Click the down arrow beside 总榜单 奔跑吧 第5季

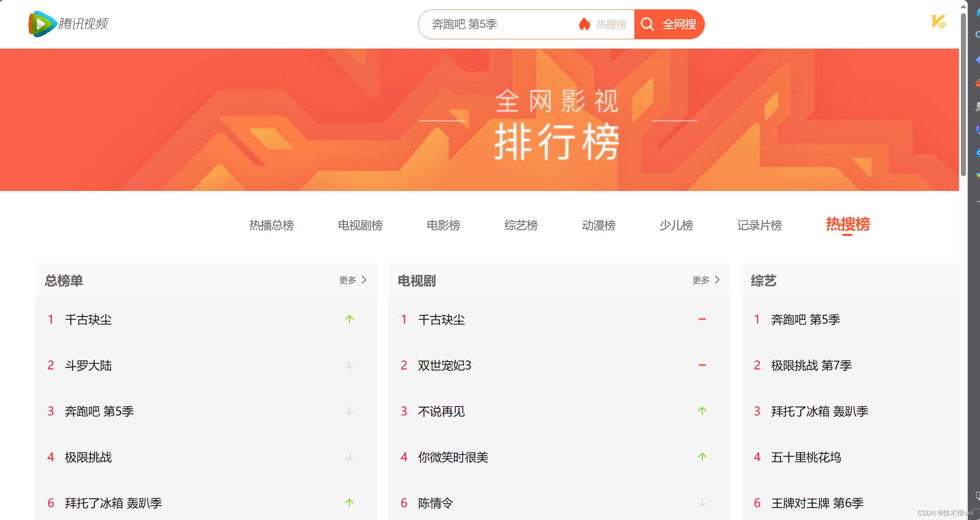(349, 411)
